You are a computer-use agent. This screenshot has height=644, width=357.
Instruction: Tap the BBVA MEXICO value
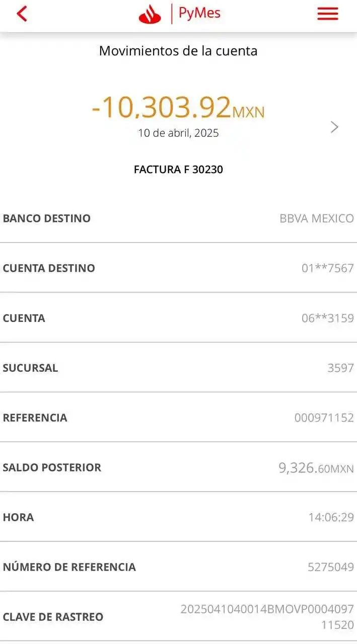point(316,218)
